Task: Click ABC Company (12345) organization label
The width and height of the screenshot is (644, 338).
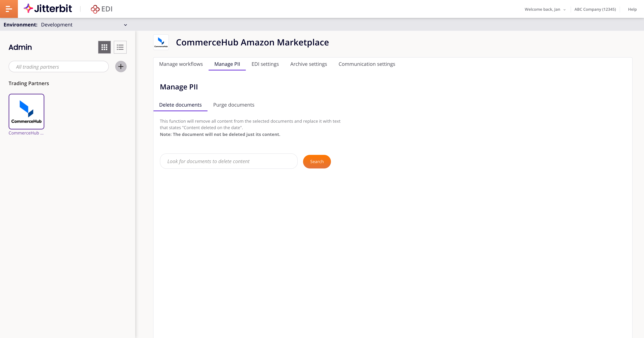Action: pos(595,9)
